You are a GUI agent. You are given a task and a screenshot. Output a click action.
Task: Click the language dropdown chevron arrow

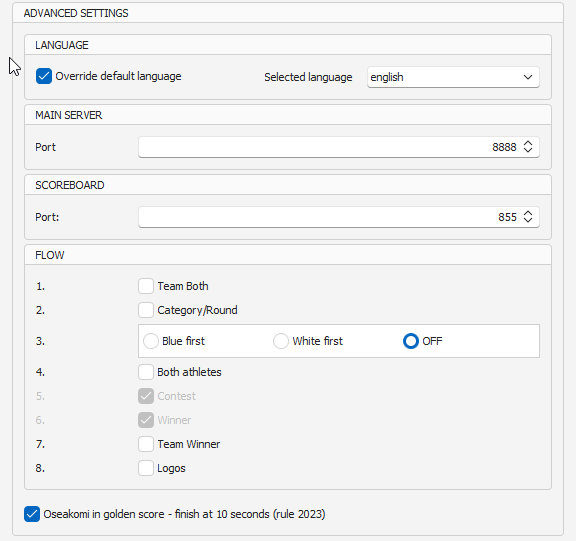(x=528, y=77)
